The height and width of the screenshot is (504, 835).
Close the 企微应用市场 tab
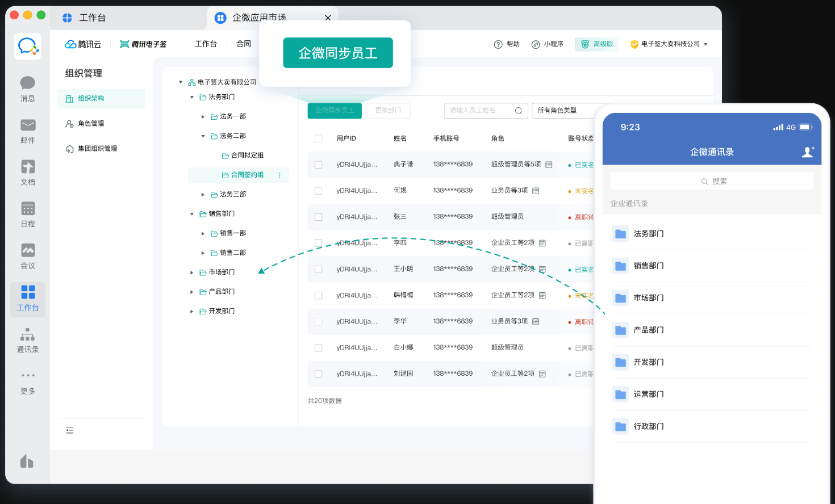pos(328,18)
